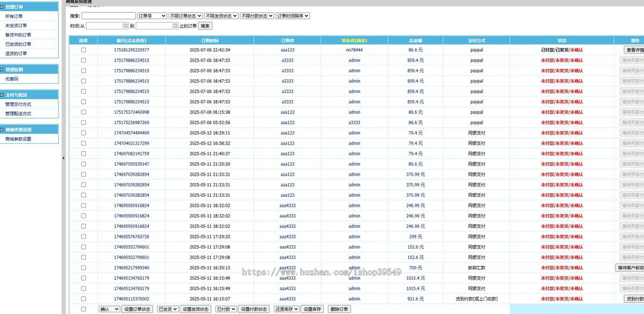The image size is (644, 314).
Task: Click the 订购时间 column header
Action: point(210,41)
